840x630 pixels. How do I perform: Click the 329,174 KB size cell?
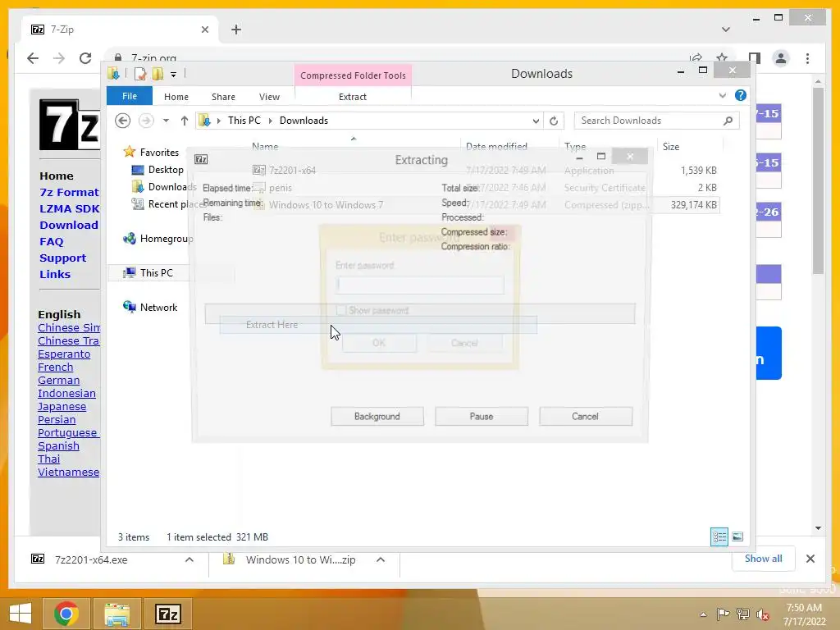693,204
